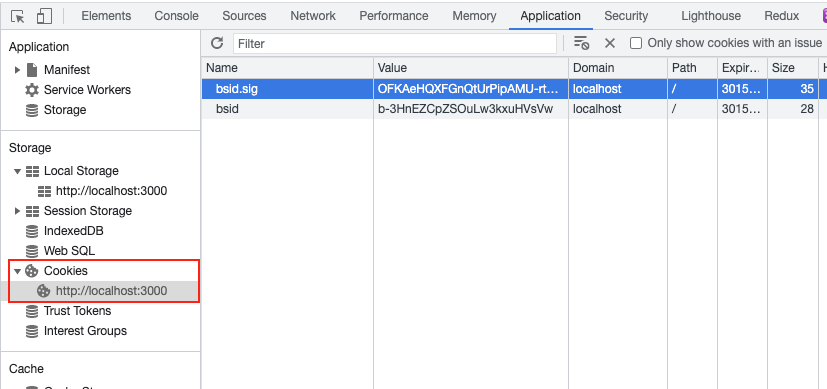
Task: Click the cookie Filter input field
Action: point(395,43)
